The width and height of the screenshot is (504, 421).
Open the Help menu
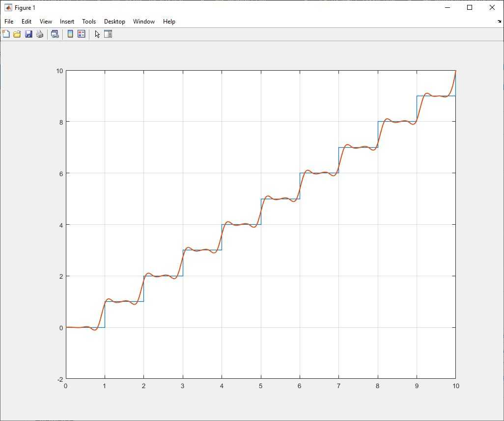click(169, 22)
